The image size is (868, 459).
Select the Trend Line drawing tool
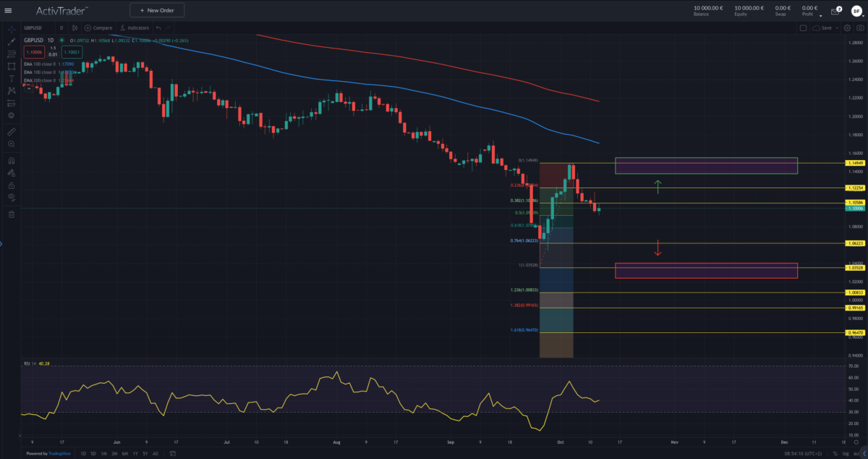coord(11,41)
